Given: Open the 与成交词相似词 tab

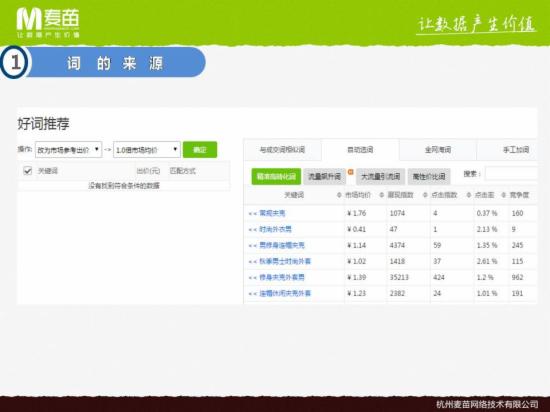Looking at the screenshot, I should (x=282, y=150).
